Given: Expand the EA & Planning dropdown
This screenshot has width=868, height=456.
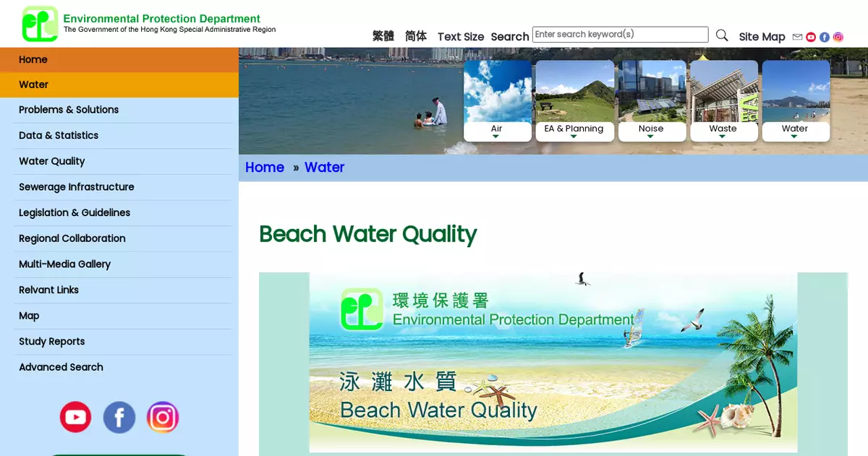Looking at the screenshot, I should click(574, 131).
